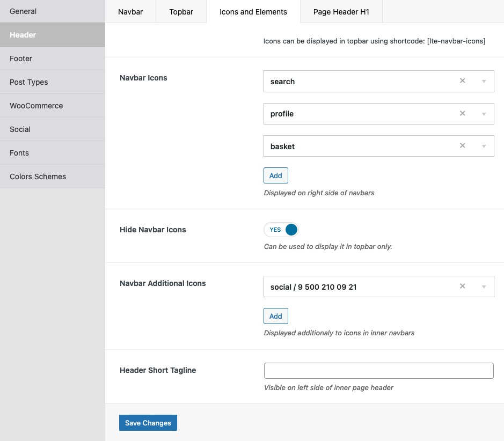
Task: Select Header in the sidebar
Action: coord(53,35)
